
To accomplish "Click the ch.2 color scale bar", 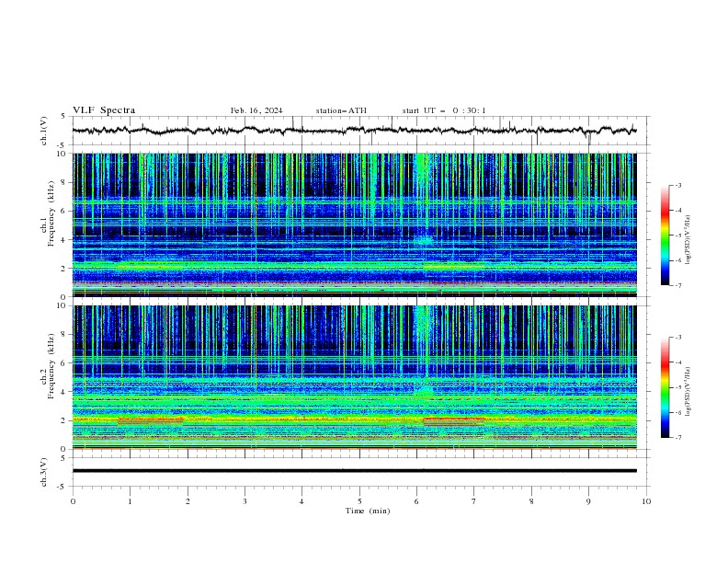I will (665, 387).
